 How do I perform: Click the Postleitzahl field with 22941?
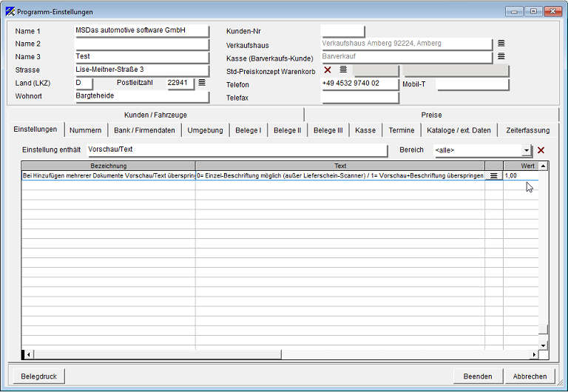point(180,83)
